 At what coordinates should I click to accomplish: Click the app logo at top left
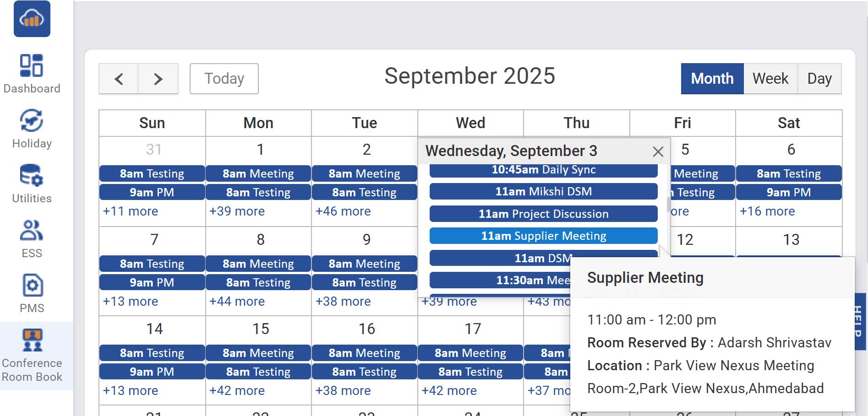[x=32, y=20]
